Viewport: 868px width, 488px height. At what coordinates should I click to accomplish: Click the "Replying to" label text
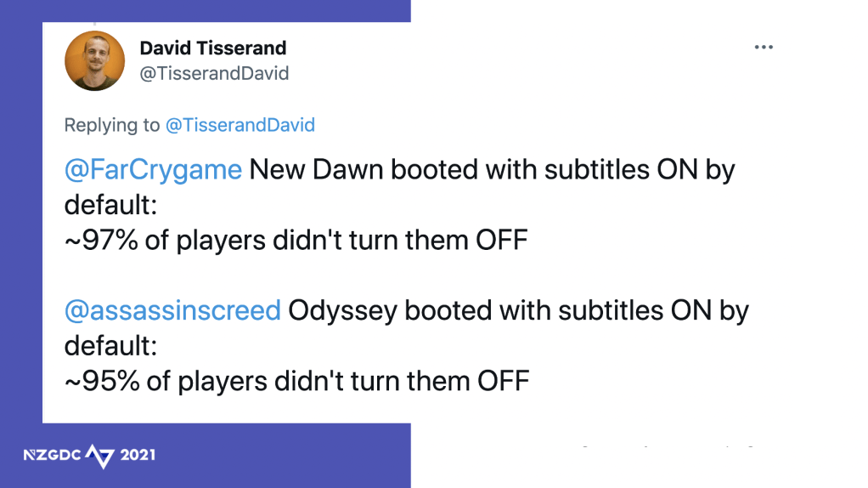[111, 126]
